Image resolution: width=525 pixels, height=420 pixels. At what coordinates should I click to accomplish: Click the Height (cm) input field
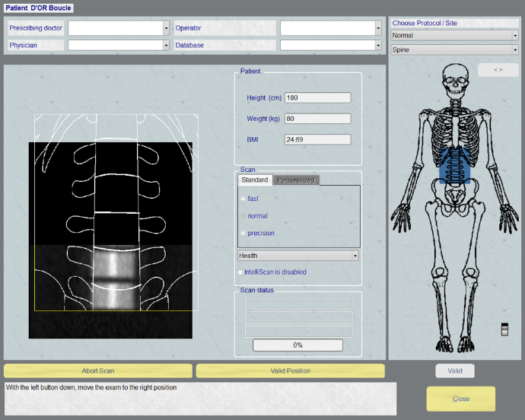[x=317, y=98]
